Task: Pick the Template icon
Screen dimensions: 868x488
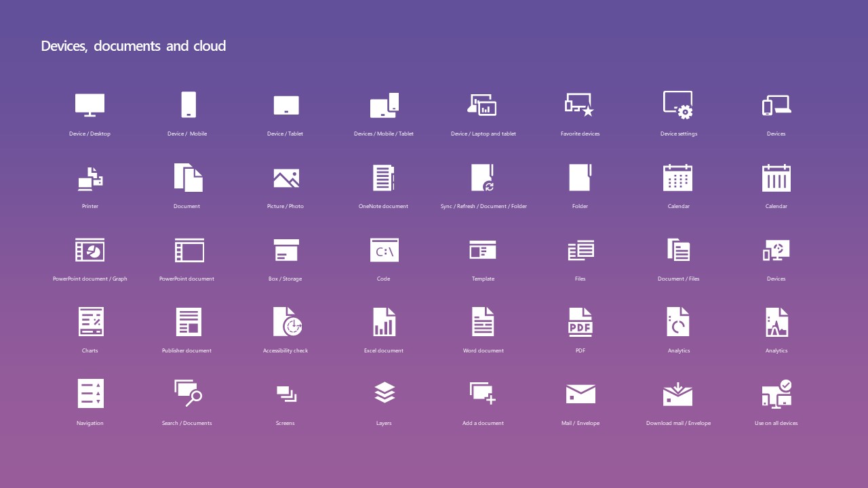Action: (483, 250)
